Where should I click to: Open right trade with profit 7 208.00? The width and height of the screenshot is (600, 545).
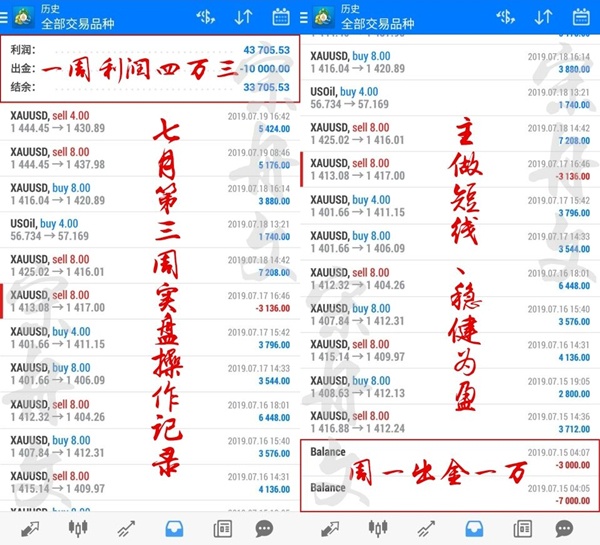[450, 134]
